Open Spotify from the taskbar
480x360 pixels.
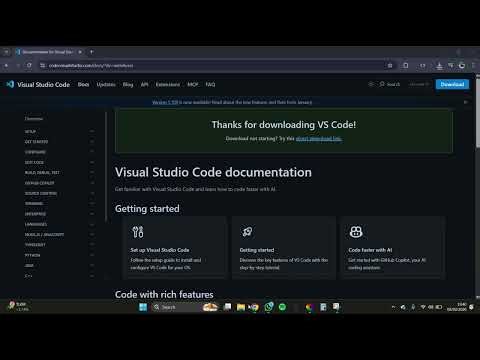pyautogui.click(x=282, y=307)
